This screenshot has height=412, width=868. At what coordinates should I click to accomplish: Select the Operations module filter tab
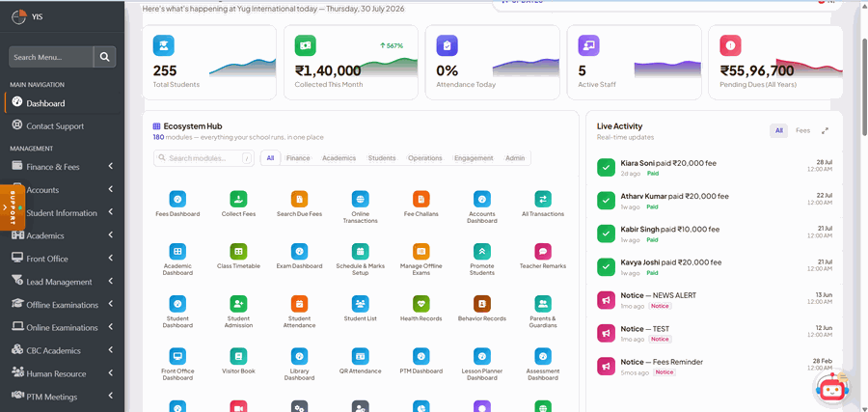pyautogui.click(x=425, y=158)
